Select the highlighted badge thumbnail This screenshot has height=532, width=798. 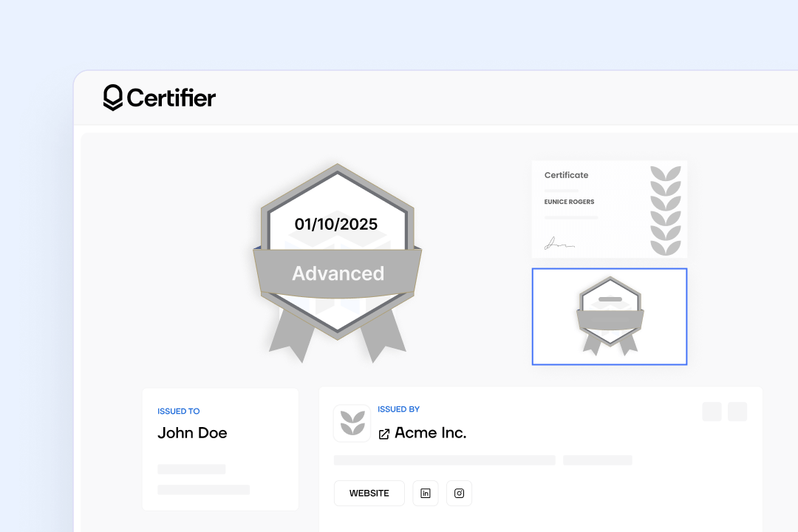pyautogui.click(x=609, y=317)
